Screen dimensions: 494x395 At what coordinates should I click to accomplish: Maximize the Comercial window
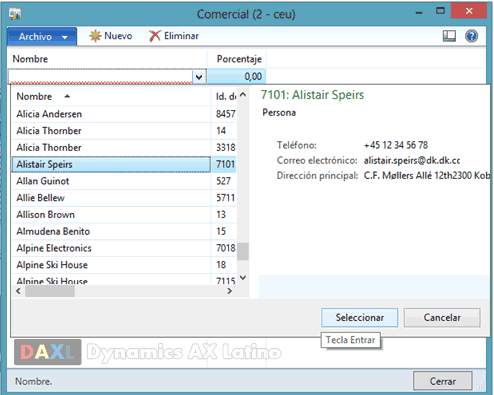pos(440,11)
